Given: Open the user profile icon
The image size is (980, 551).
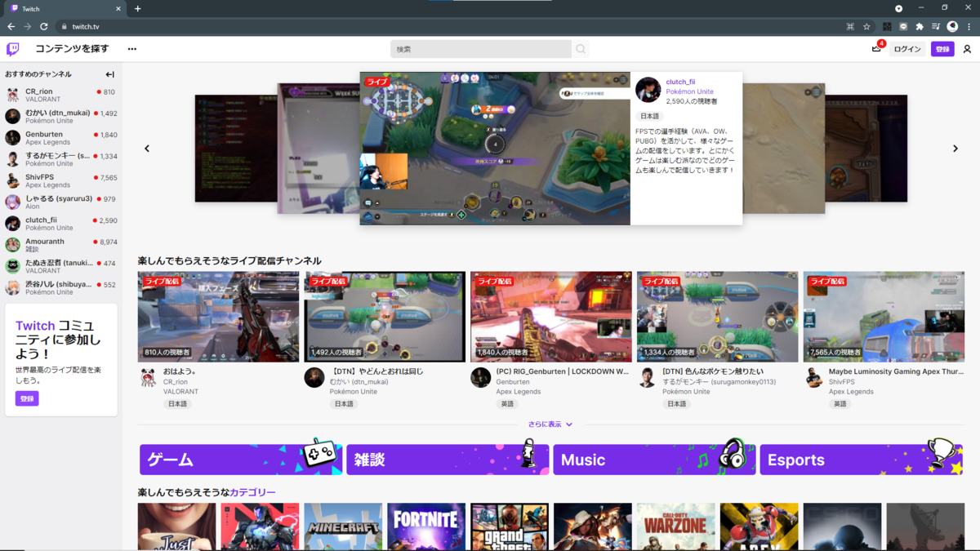Looking at the screenshot, I should point(967,49).
